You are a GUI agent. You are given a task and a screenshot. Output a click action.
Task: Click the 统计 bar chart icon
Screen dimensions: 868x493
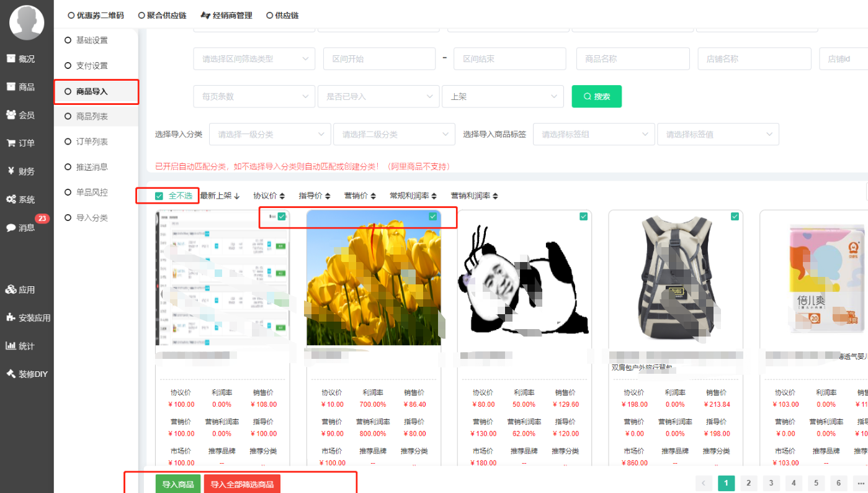pos(11,346)
